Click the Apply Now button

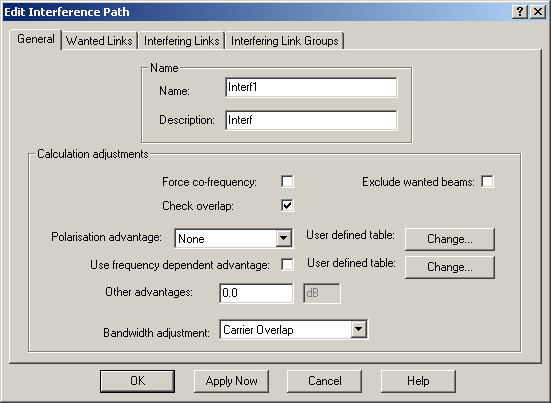232,381
